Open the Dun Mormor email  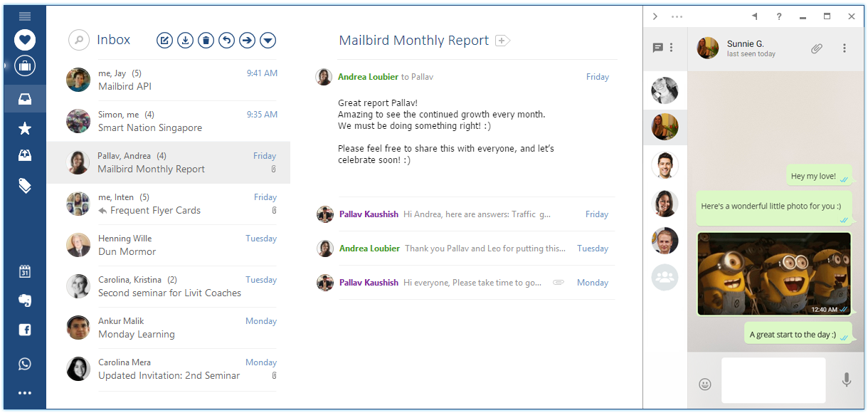(169, 245)
